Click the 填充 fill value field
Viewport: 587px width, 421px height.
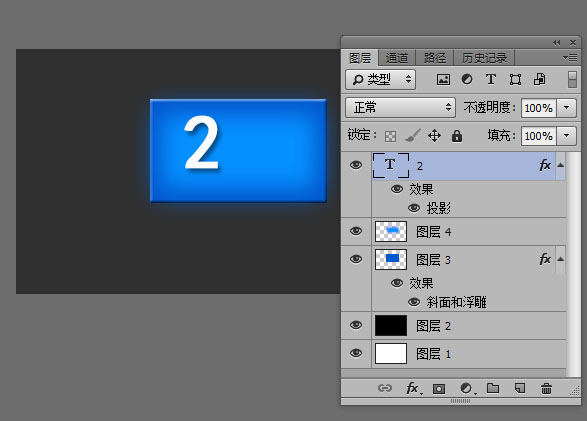[x=538, y=136]
